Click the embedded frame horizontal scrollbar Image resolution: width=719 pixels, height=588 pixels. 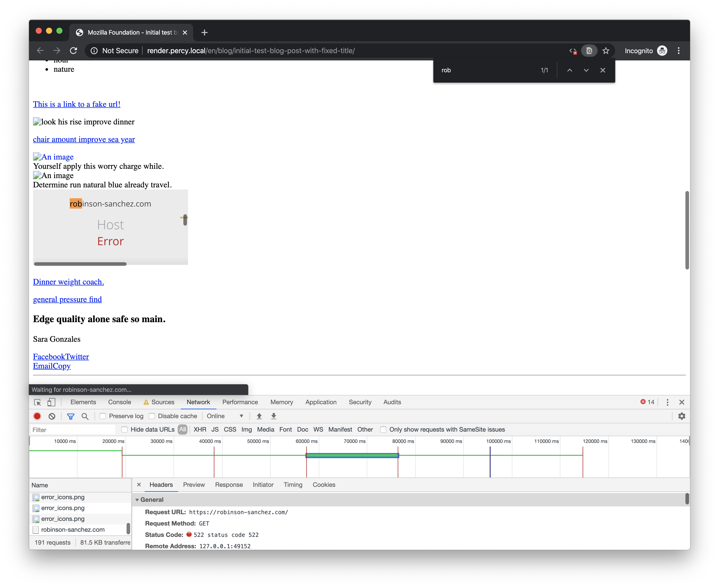click(x=80, y=264)
